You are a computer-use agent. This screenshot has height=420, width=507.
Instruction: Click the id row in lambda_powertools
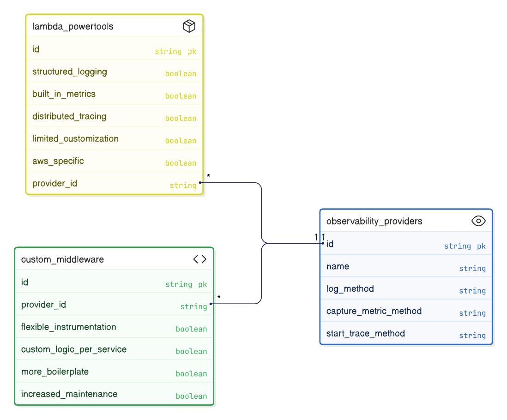(x=115, y=49)
